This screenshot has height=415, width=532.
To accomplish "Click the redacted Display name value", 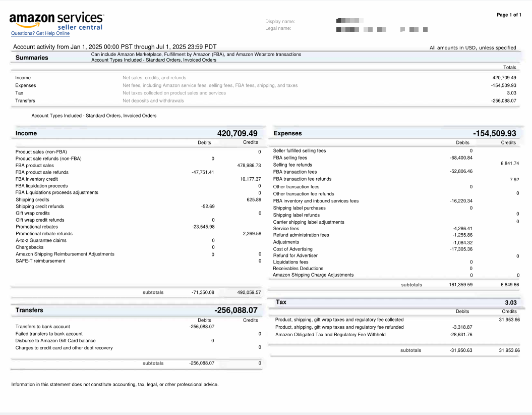I will click(x=347, y=21).
